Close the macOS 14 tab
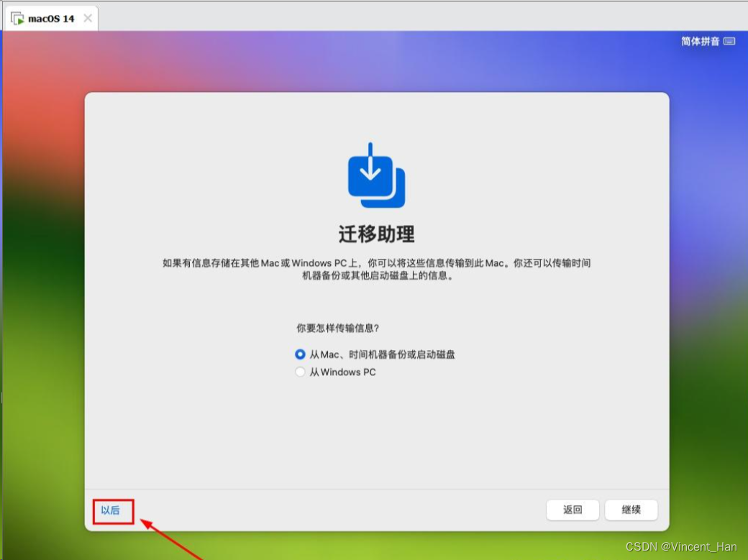 pyautogui.click(x=88, y=18)
